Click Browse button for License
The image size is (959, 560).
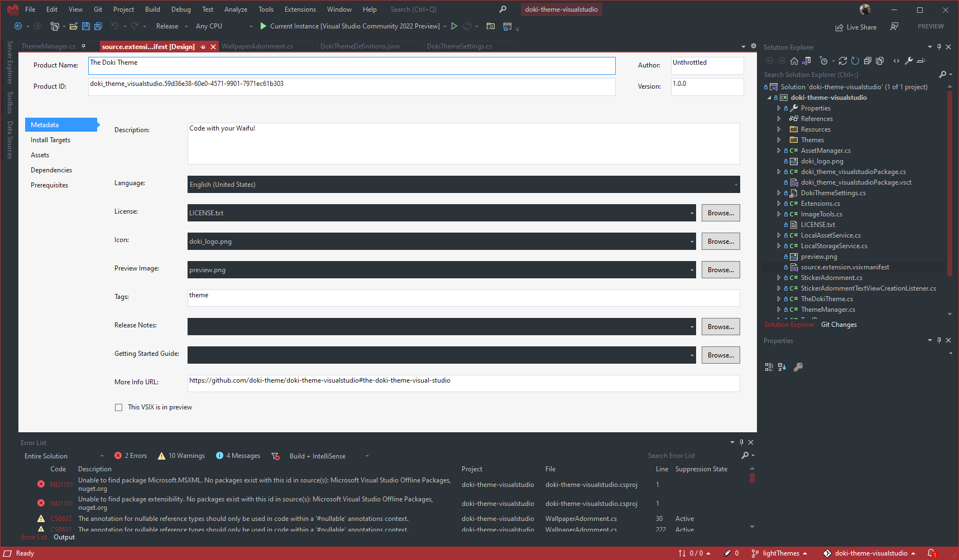[x=721, y=213]
